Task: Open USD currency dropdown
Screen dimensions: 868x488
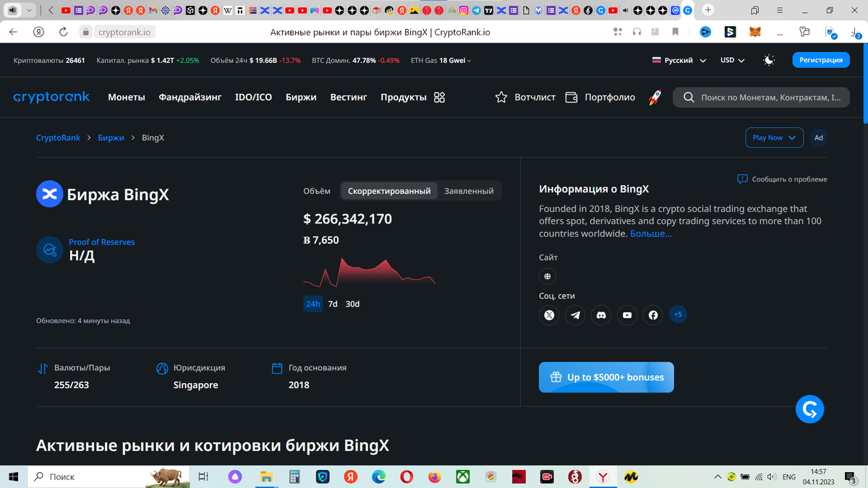Action: pos(732,61)
